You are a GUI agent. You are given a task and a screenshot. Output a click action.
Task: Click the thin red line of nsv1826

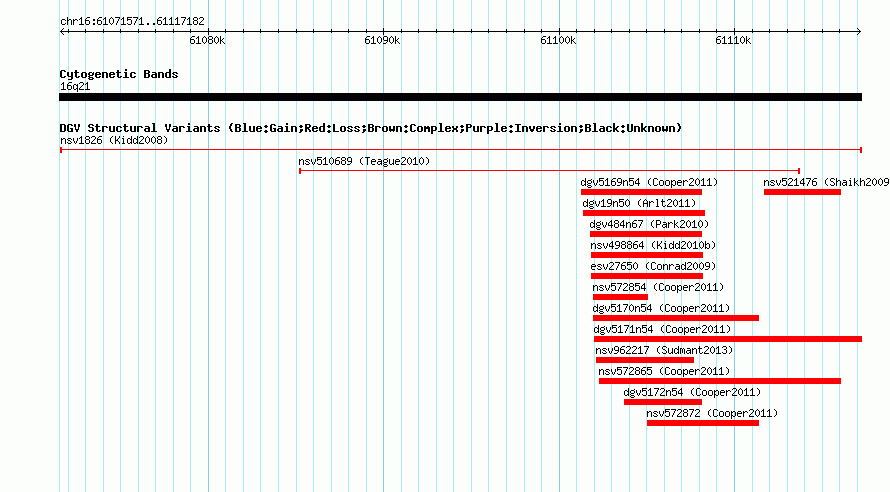coord(461,150)
